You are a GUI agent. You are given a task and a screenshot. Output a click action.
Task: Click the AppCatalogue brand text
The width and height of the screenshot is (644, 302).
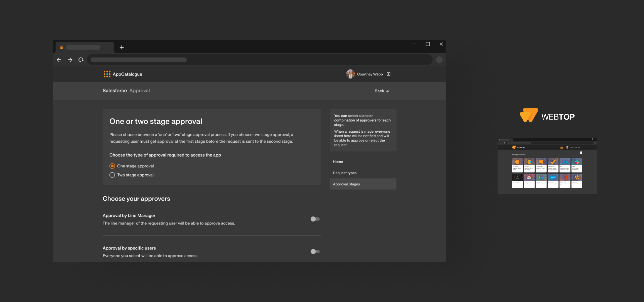(x=127, y=74)
